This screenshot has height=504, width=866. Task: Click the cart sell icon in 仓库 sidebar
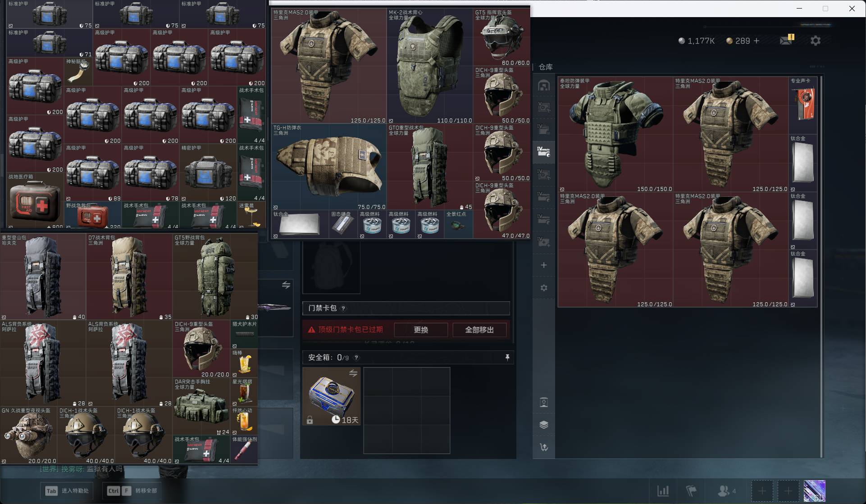544,447
